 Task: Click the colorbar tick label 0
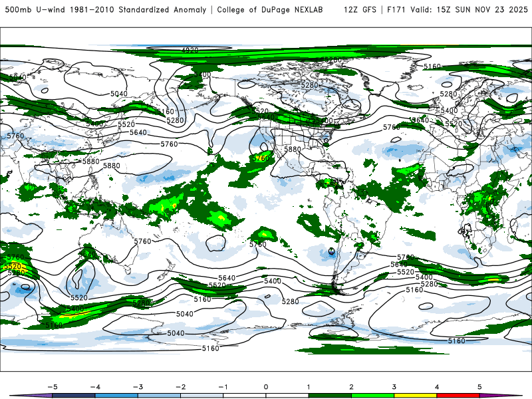[266, 387]
